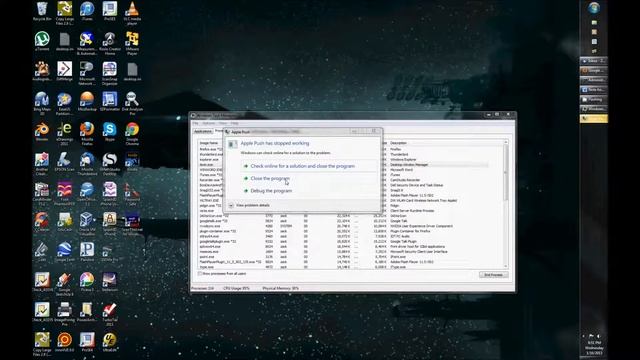Screen dimensions: 640x360
Task: Open Skype desktop shortcut
Action: click(109, 131)
